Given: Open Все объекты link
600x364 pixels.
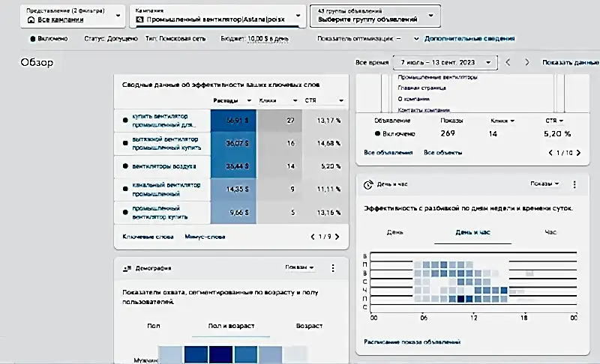Looking at the screenshot, I should coord(442,153).
